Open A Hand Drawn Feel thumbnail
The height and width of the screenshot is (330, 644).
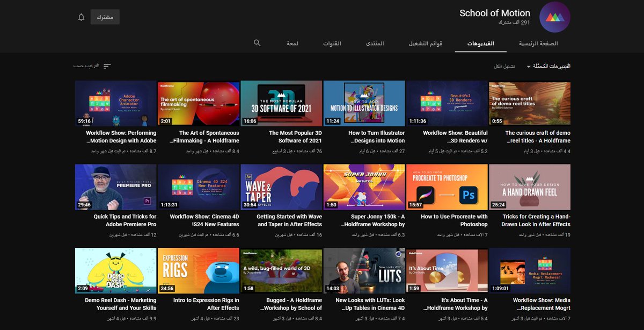tap(530, 187)
